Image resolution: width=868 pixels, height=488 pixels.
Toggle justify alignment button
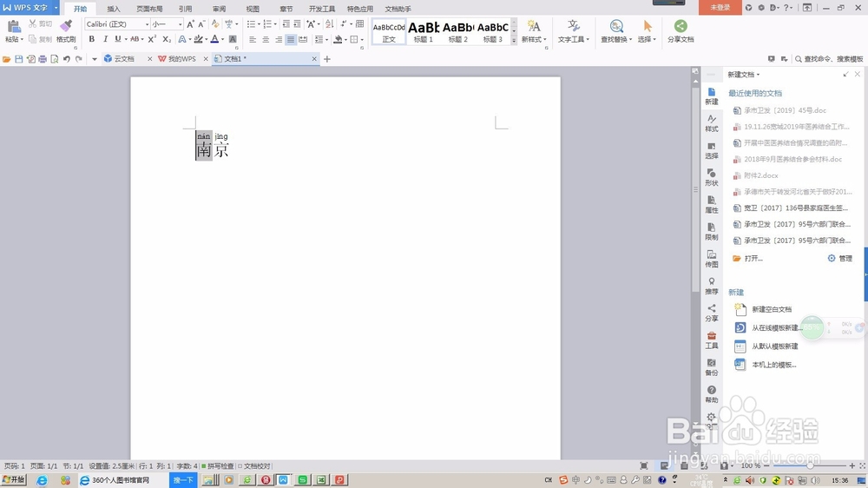(x=291, y=39)
